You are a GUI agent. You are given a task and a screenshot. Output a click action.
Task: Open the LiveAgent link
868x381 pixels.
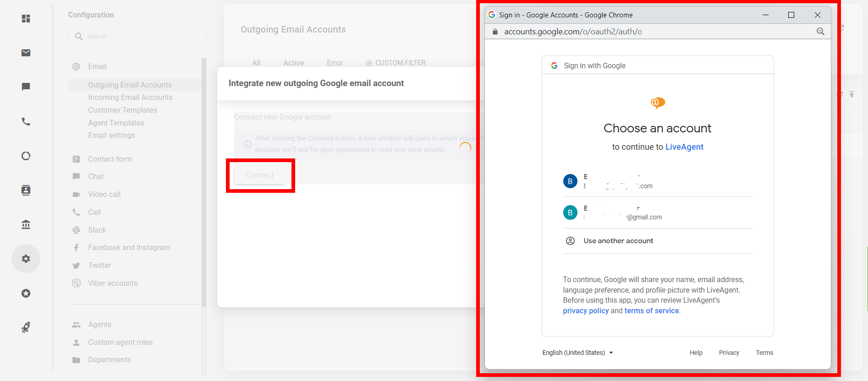[684, 147]
